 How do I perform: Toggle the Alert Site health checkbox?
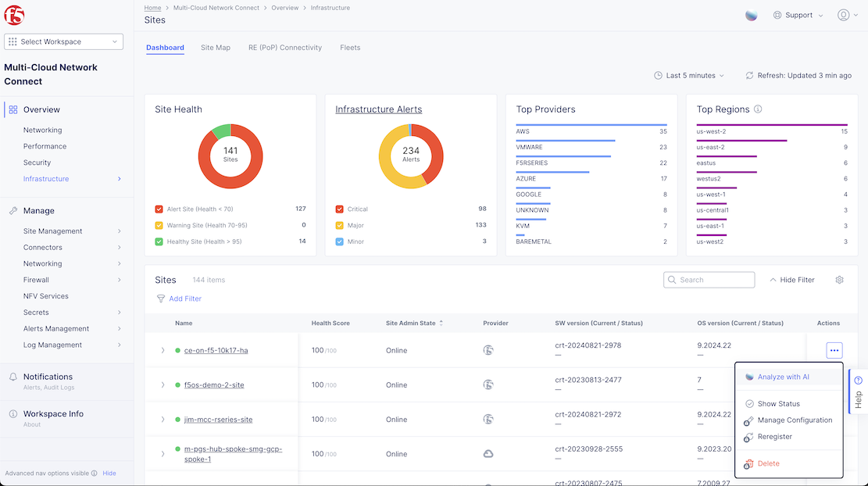(x=159, y=209)
